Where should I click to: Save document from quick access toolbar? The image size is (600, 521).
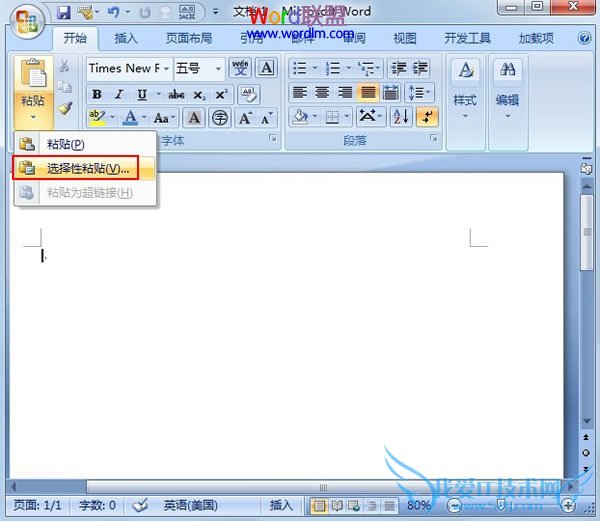pos(64,12)
